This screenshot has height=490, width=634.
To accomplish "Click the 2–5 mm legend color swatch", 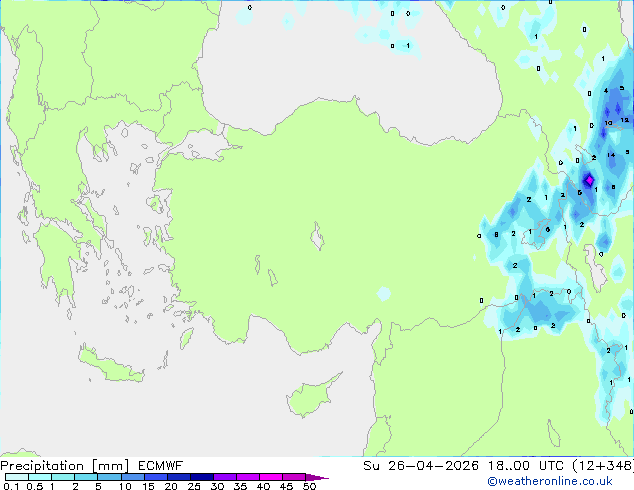I will tap(86, 477).
